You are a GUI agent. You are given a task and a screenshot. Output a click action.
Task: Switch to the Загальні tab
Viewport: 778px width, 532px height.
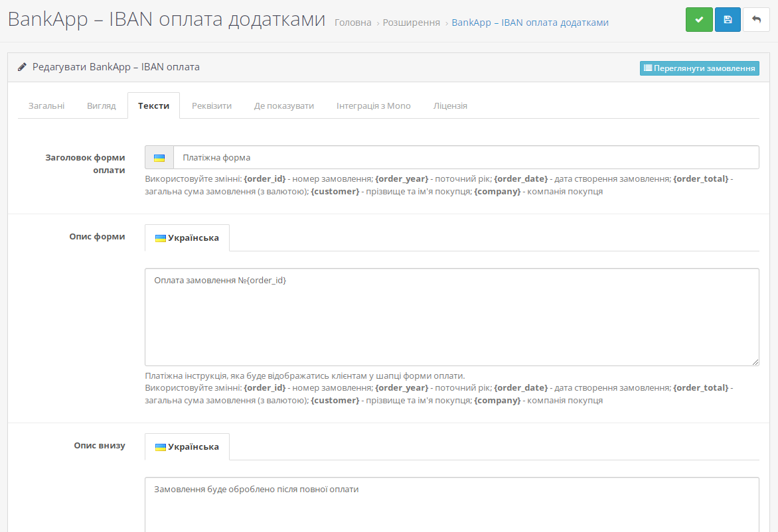click(46, 106)
